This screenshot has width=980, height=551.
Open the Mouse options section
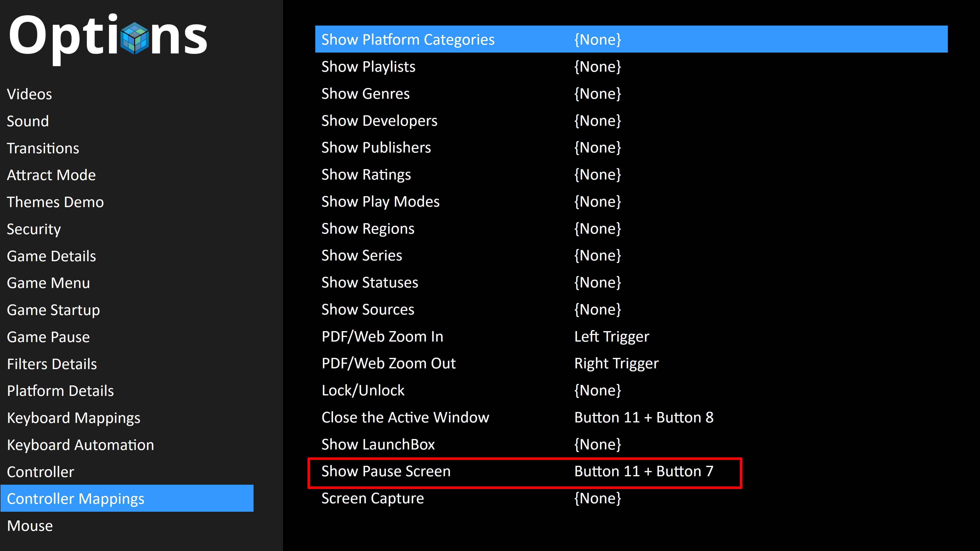pyautogui.click(x=30, y=526)
